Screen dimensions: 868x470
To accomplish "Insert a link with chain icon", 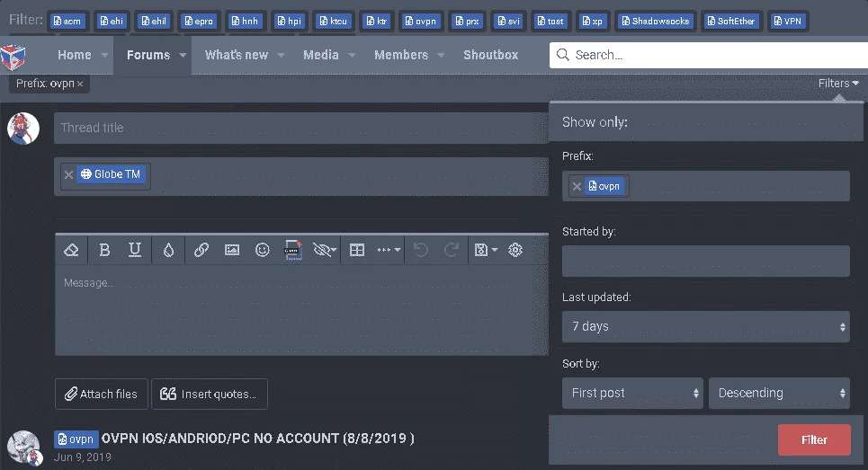I will (x=201, y=250).
